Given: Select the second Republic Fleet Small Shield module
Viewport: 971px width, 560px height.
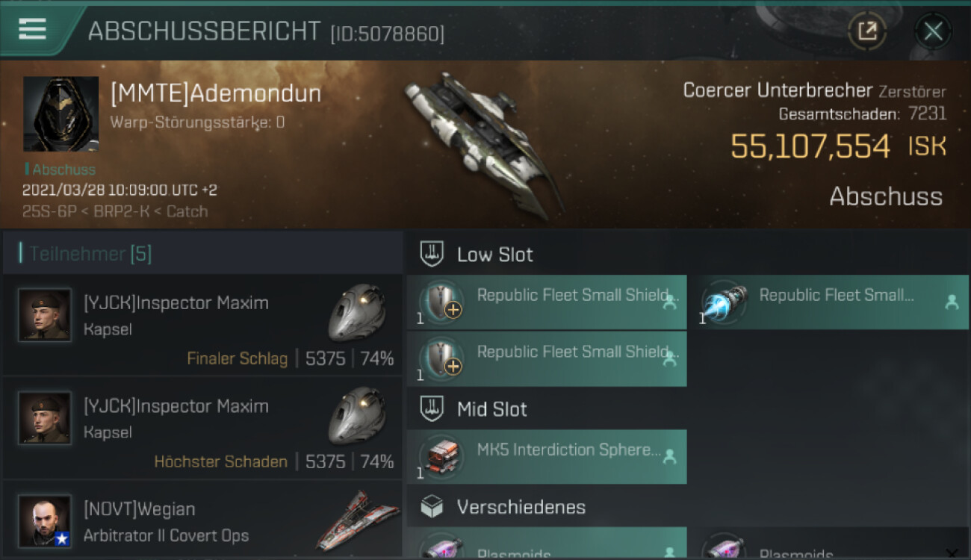Looking at the screenshot, I should [546, 358].
